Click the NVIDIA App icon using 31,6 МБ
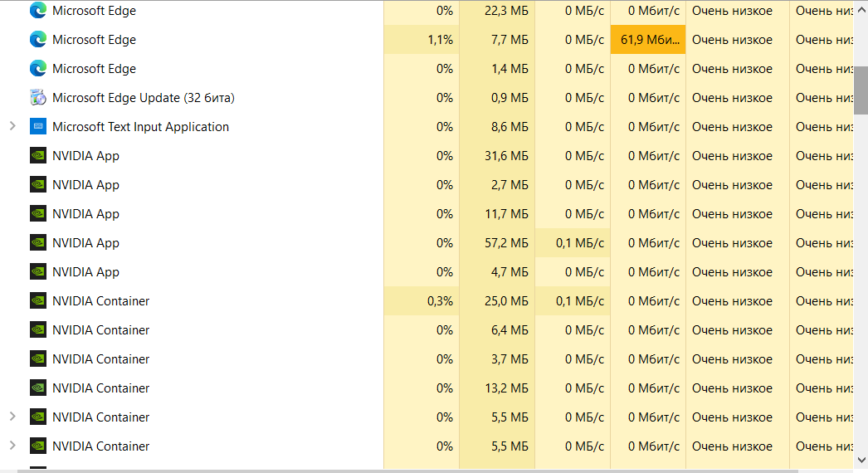 click(x=37, y=156)
